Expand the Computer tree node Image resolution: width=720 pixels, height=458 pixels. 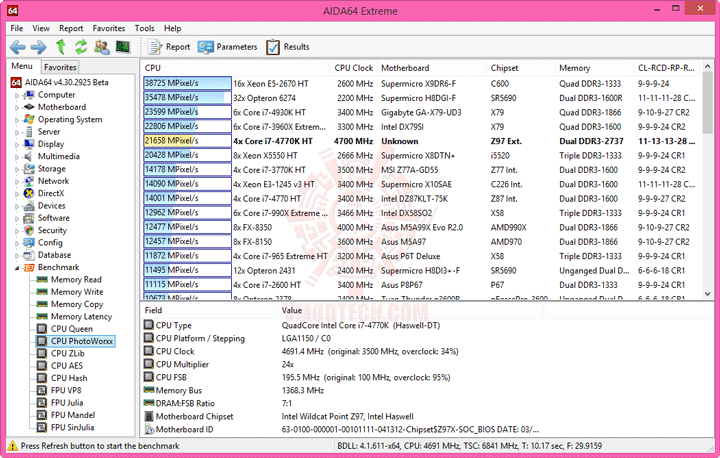click(x=17, y=96)
